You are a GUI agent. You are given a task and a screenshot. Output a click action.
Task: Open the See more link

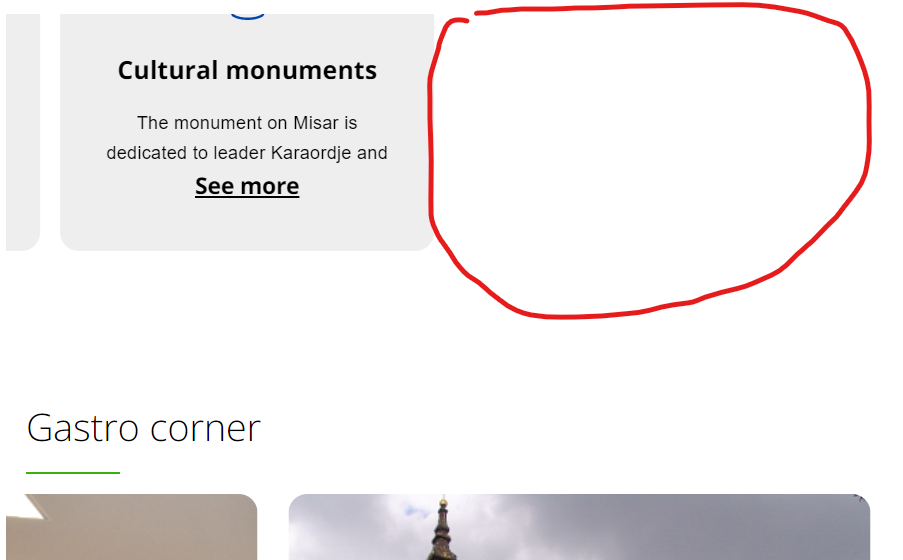point(247,186)
